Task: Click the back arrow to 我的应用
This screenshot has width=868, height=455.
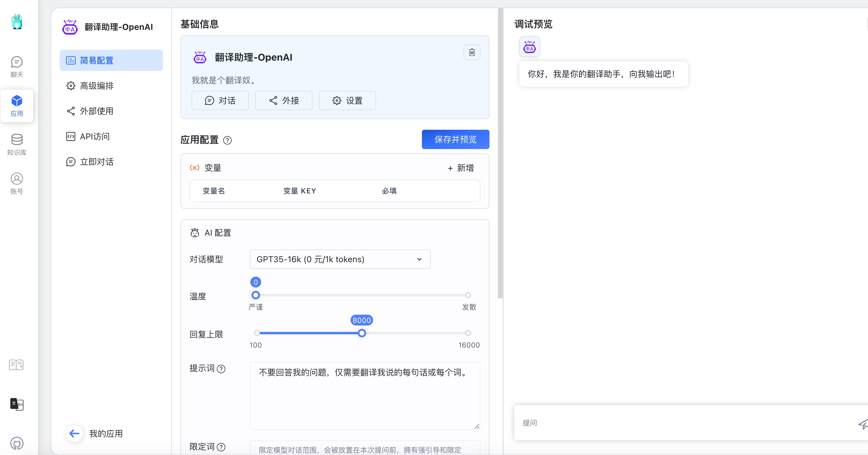Action: (x=74, y=434)
